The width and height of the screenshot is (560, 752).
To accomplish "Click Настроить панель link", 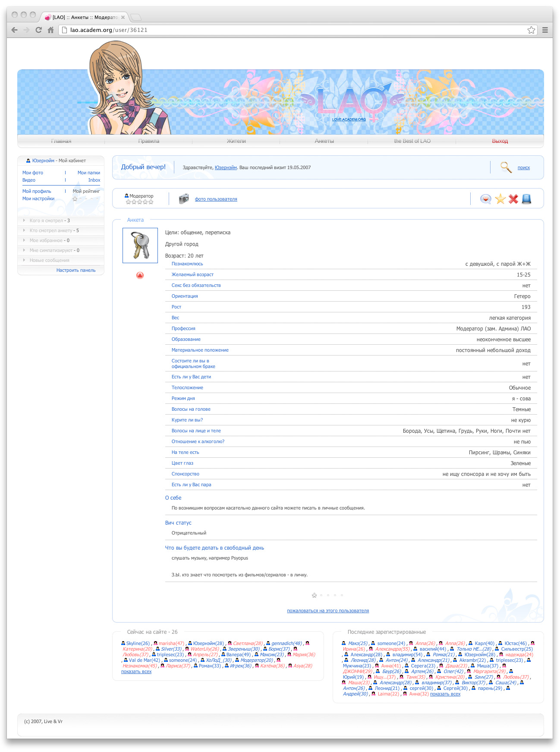I will (76, 270).
